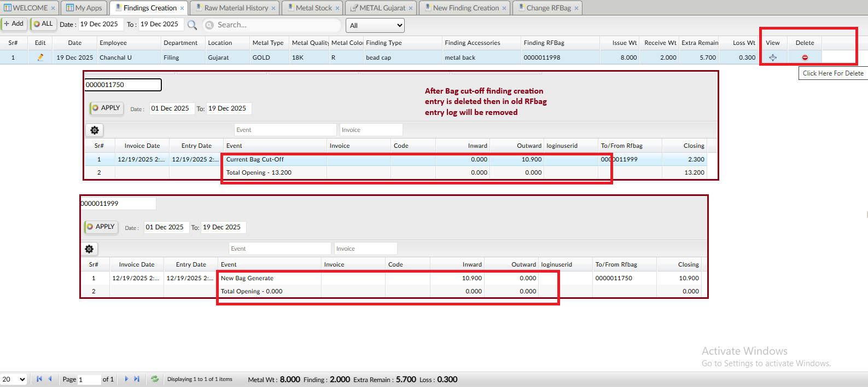868x387 pixels.
Task: Click the Page number input field
Action: tap(89, 379)
